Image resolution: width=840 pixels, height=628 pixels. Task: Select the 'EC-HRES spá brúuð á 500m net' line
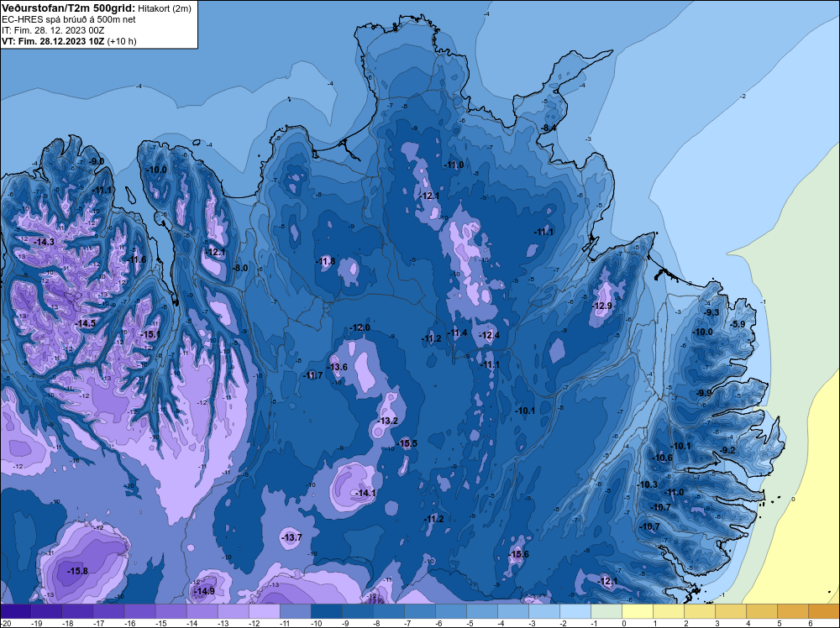[x=69, y=19]
